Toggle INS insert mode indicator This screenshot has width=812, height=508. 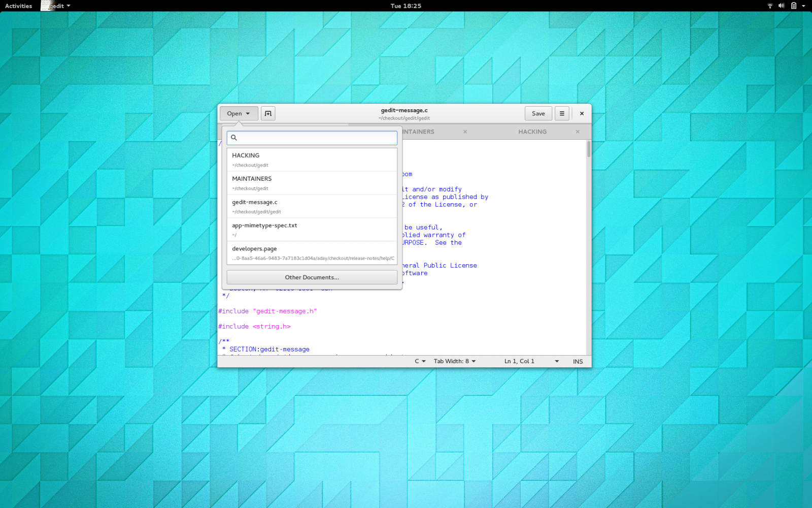point(578,361)
